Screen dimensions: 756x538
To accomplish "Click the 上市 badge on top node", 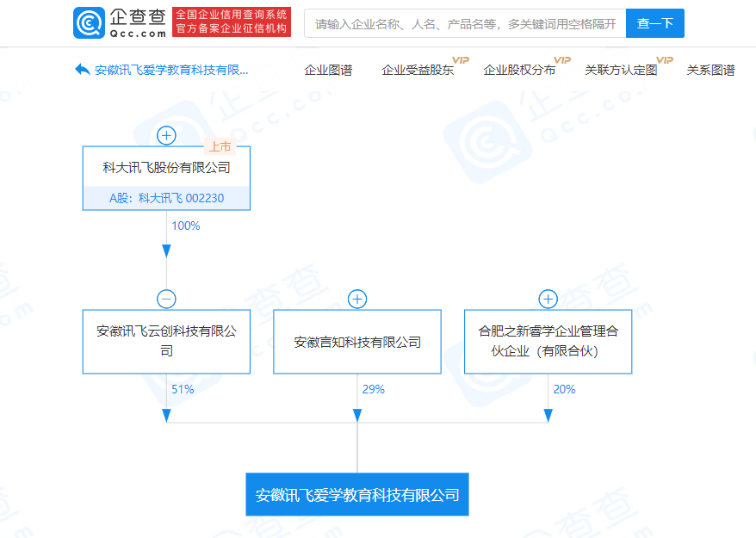I will 220,147.
